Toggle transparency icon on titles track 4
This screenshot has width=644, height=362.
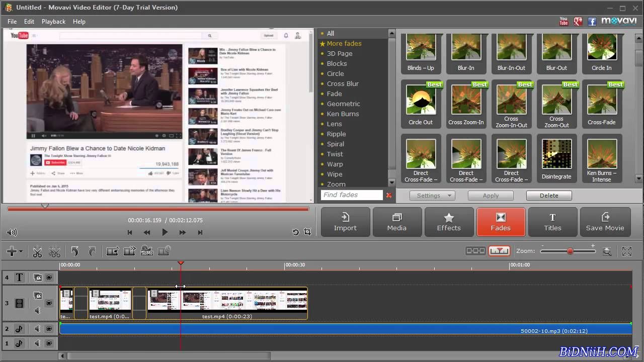(38, 278)
